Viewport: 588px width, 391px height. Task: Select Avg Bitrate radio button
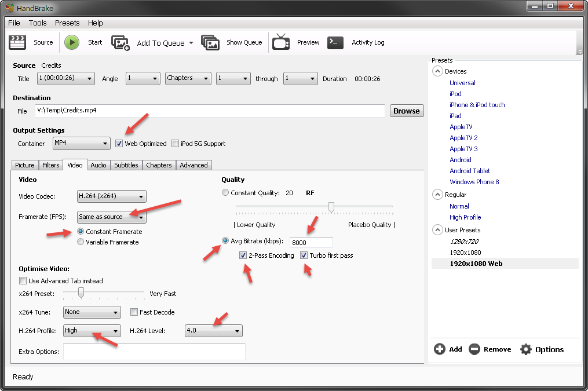pos(225,240)
